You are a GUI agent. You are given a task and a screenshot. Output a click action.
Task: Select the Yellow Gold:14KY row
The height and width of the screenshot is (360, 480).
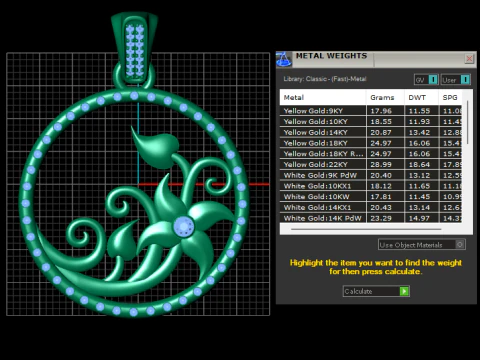[371, 132]
